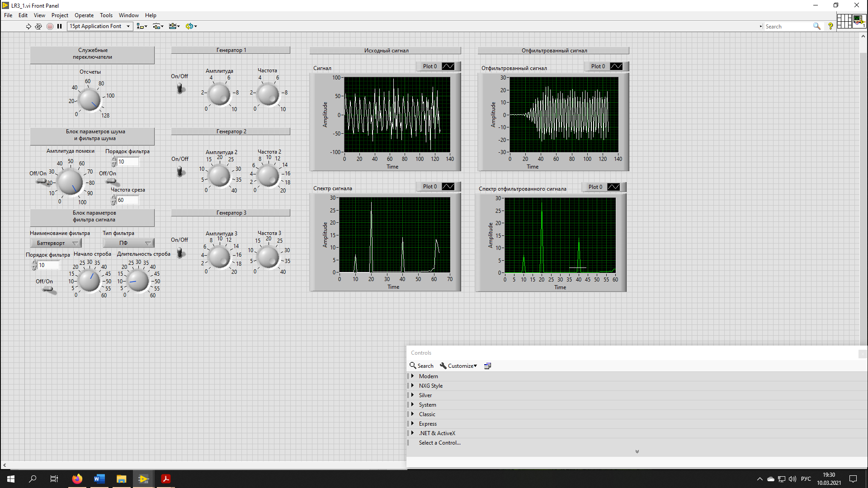Click the Controls palette Search button
The width and height of the screenshot is (868, 488).
coord(421,366)
